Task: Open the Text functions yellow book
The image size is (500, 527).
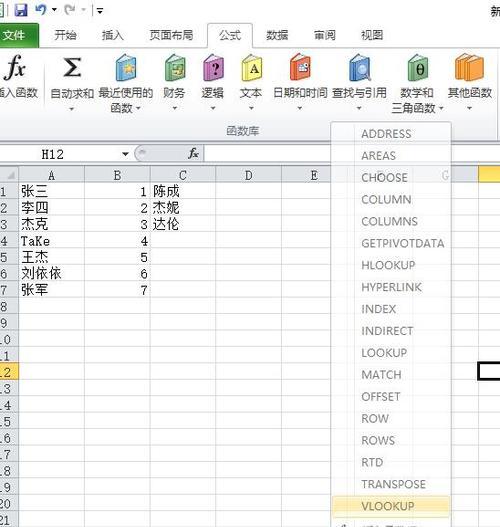Action: point(252,69)
